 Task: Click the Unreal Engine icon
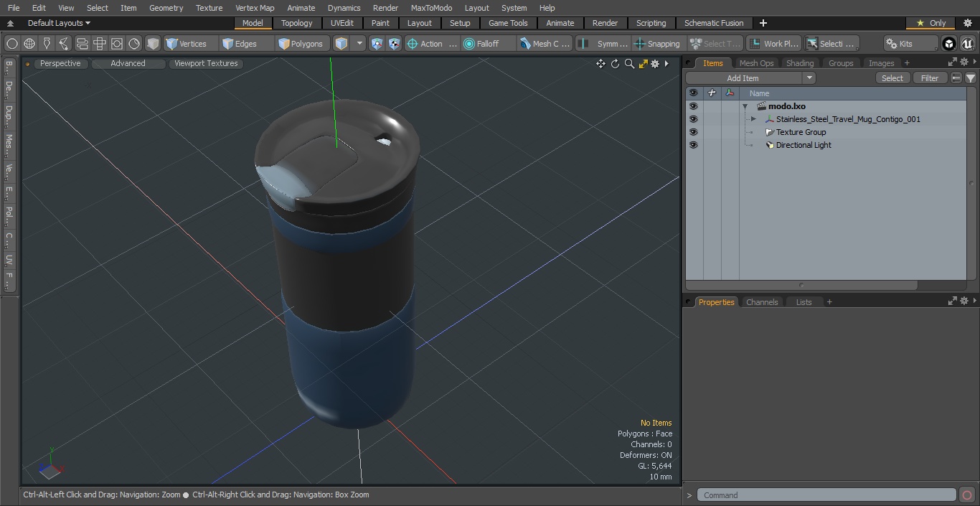pos(968,44)
